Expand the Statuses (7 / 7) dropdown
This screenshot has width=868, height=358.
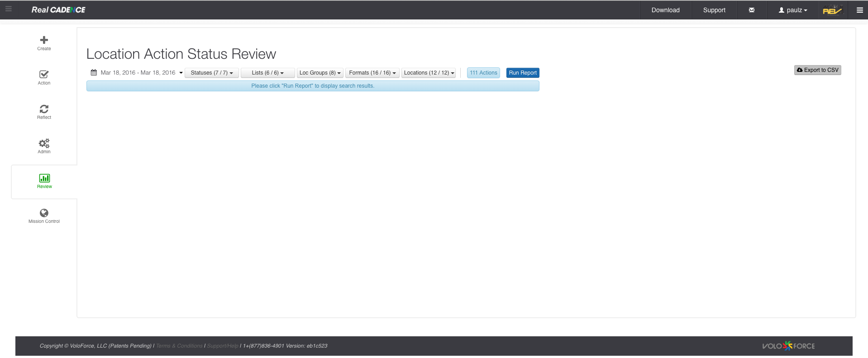coord(211,73)
